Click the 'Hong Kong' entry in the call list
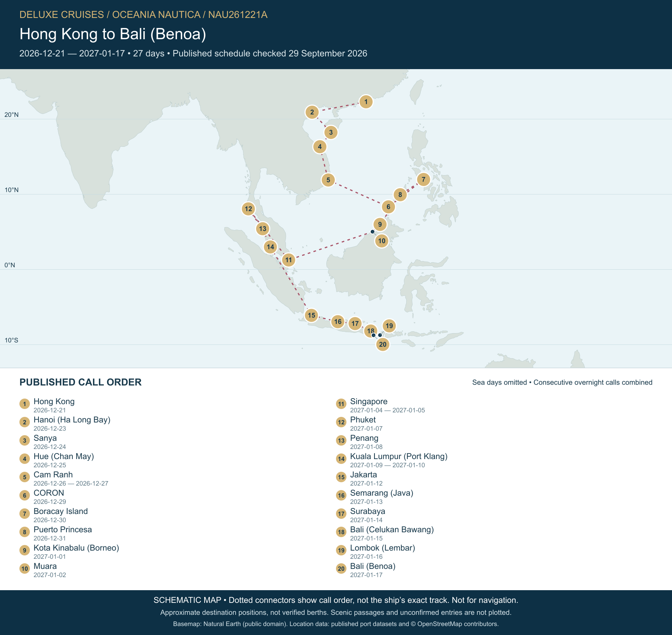Viewport: 672px width, 635px height. coord(54,402)
